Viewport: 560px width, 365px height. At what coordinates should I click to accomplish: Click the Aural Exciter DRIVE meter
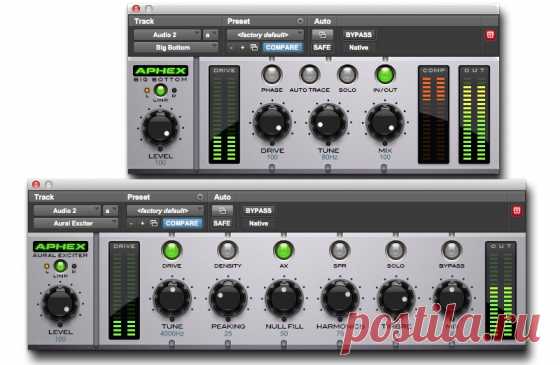(x=124, y=290)
